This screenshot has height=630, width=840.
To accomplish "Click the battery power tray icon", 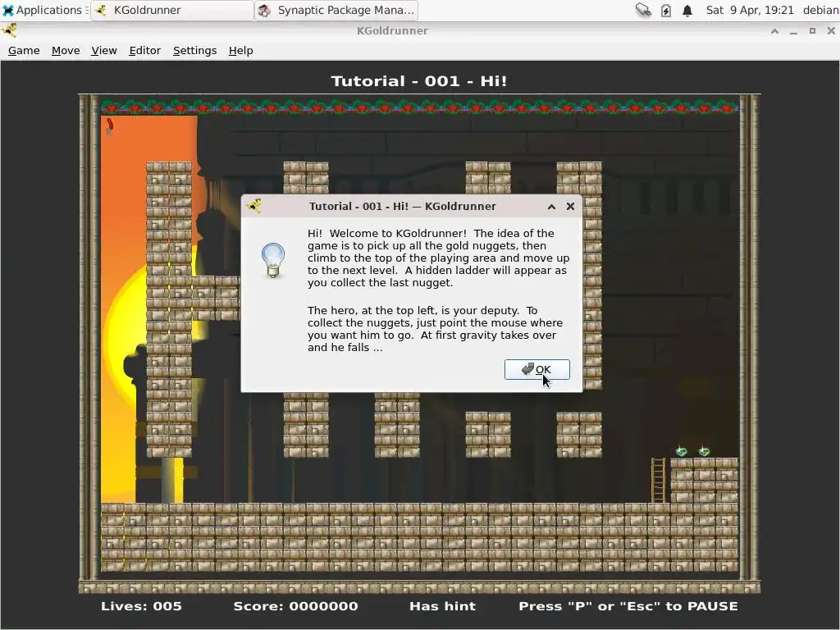I will (666, 10).
